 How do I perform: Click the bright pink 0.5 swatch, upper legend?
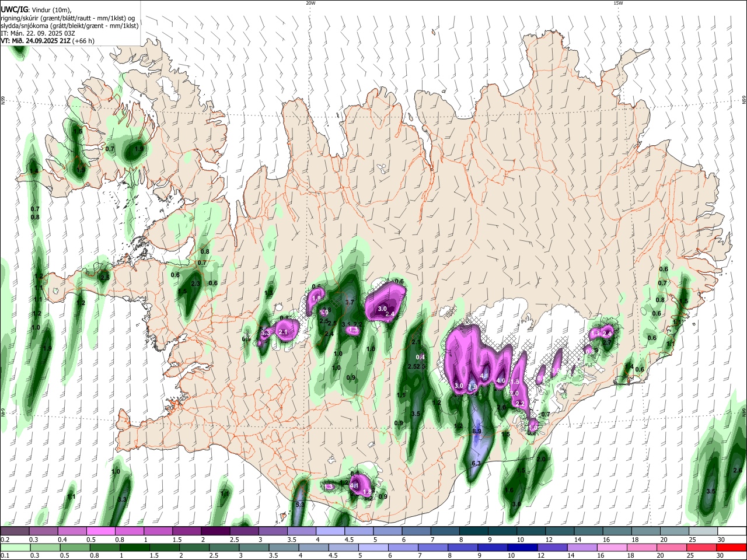[100, 531]
